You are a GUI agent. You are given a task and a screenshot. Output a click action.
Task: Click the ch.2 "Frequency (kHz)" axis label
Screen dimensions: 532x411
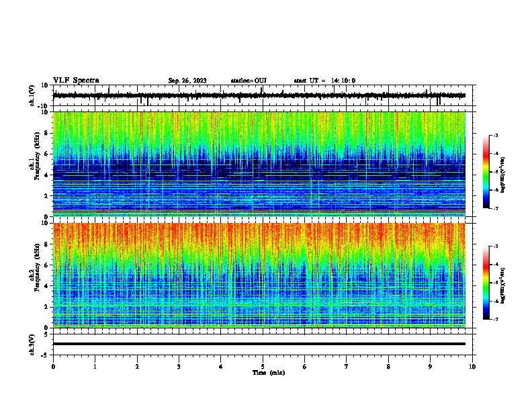pos(37,267)
